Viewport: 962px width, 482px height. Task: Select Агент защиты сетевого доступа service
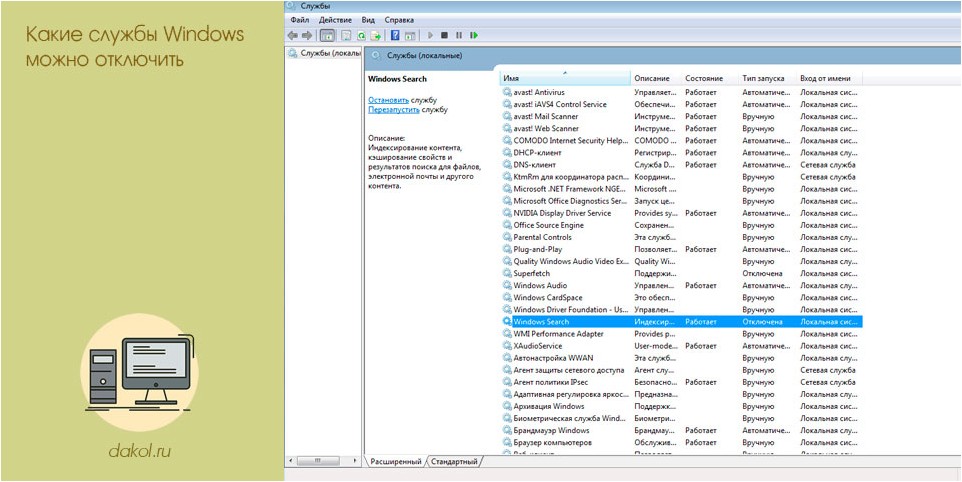[x=682, y=370]
